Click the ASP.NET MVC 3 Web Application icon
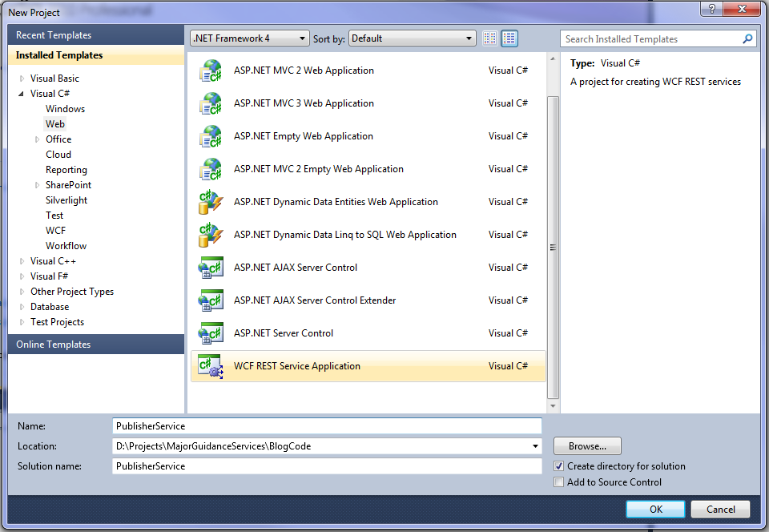Viewport: 769px width, 532px height. point(211,103)
